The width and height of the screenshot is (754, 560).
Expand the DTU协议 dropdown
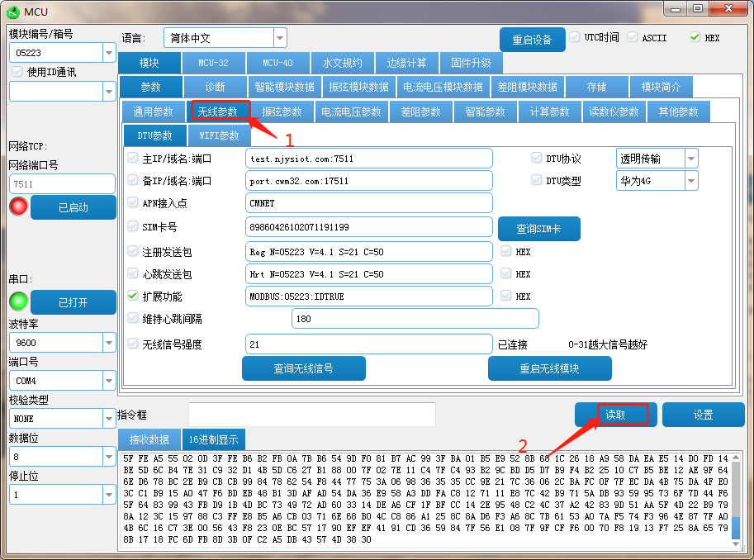click(x=690, y=159)
